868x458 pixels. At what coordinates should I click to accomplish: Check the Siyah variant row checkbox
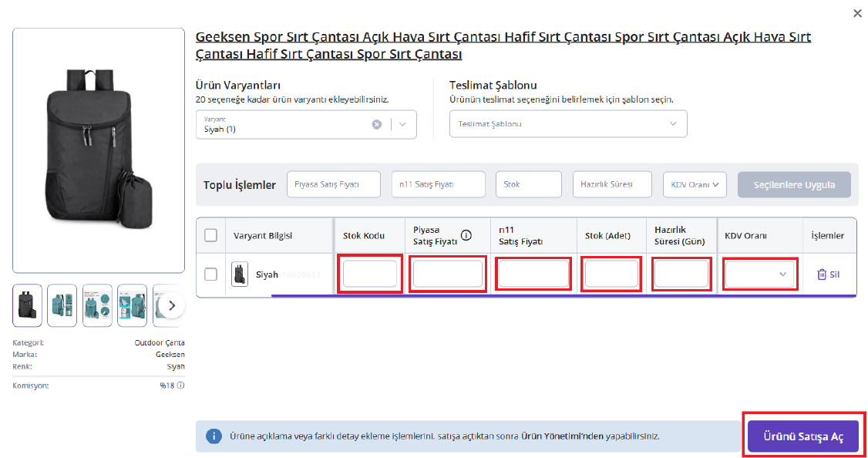point(210,274)
